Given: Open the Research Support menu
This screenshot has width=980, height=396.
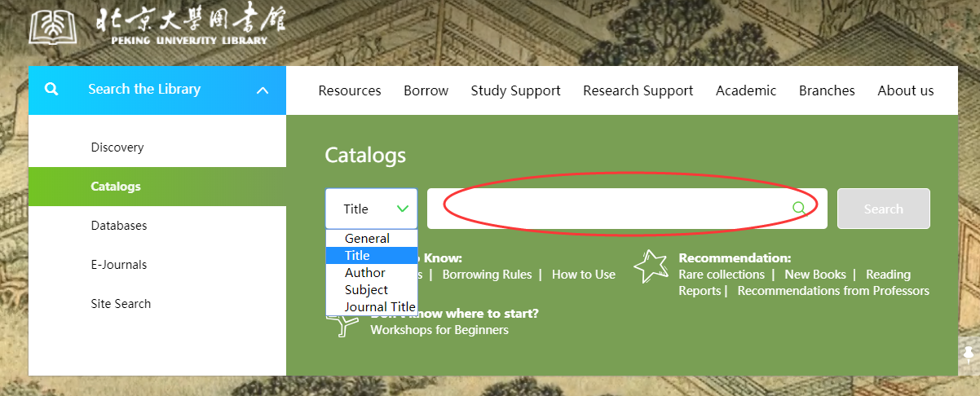Looking at the screenshot, I should click(x=638, y=90).
